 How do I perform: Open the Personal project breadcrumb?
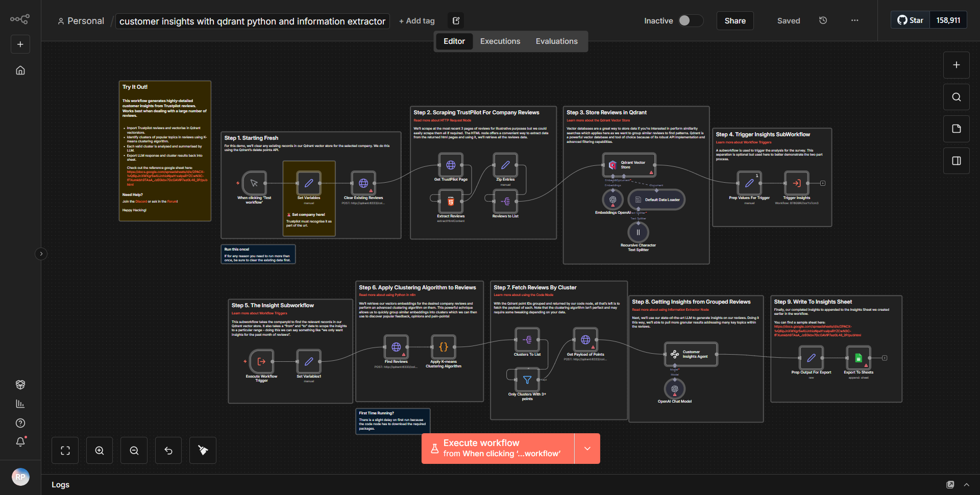tap(81, 21)
